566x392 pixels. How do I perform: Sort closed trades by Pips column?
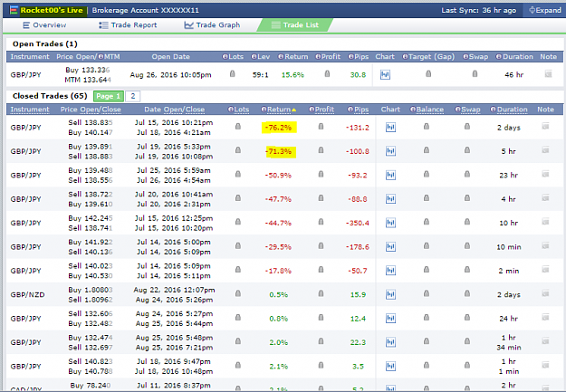click(x=358, y=110)
